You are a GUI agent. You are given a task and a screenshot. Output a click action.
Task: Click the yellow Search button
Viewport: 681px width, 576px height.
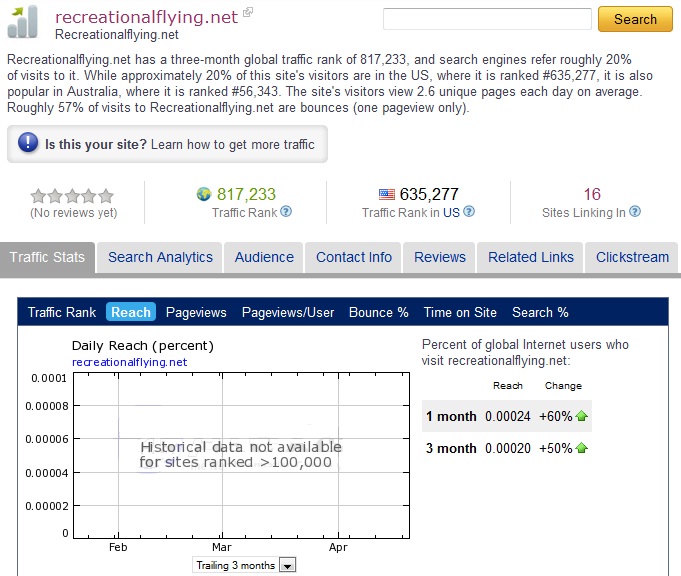click(635, 19)
